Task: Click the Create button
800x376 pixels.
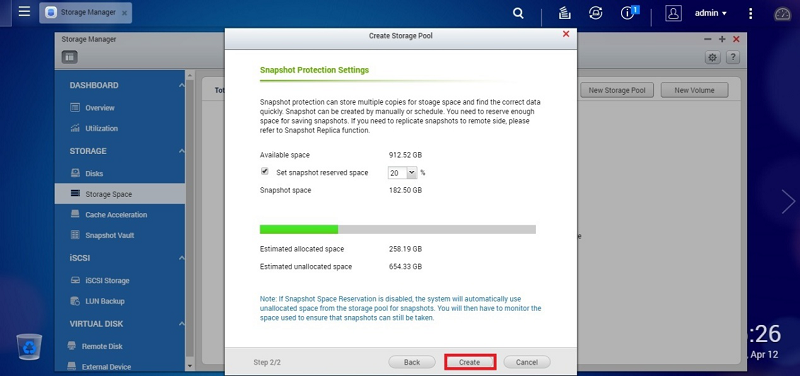Action: coord(469,362)
